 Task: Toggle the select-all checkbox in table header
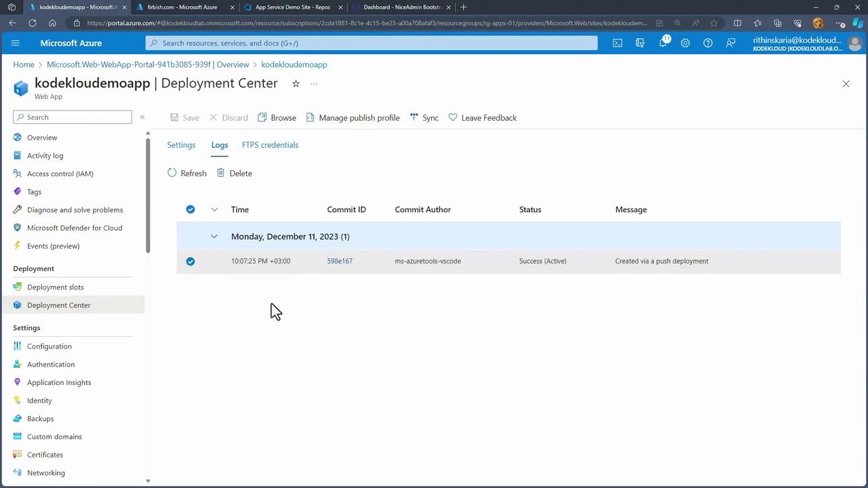point(191,209)
